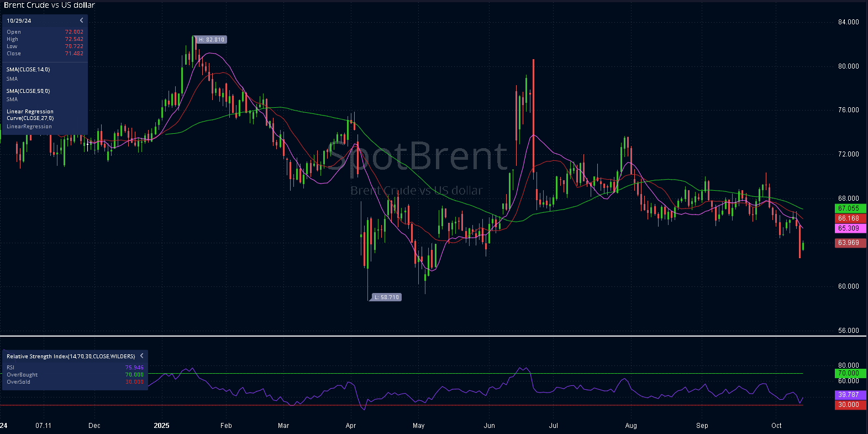Collapse the OHLC data legend panel
This screenshot has width=868, height=434.
click(81, 20)
